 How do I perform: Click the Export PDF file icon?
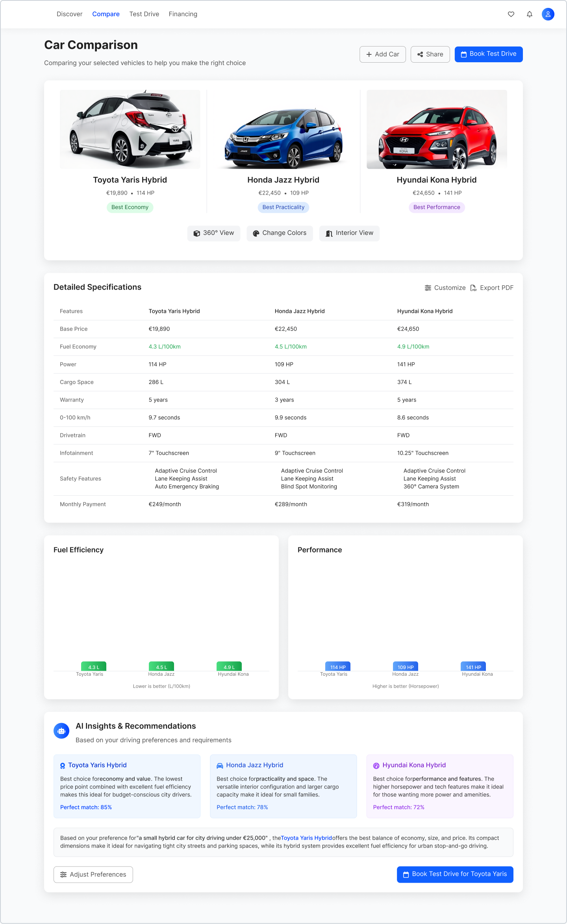(x=473, y=288)
